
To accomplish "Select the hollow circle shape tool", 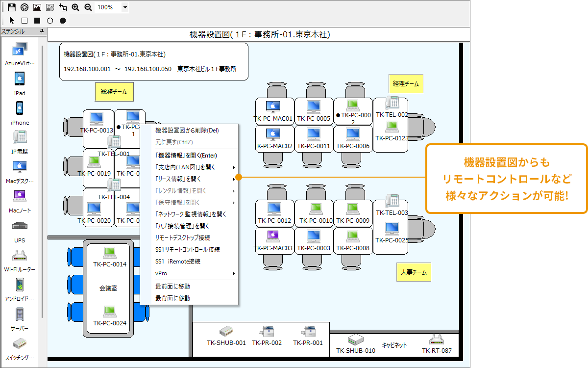I will 49,21.
